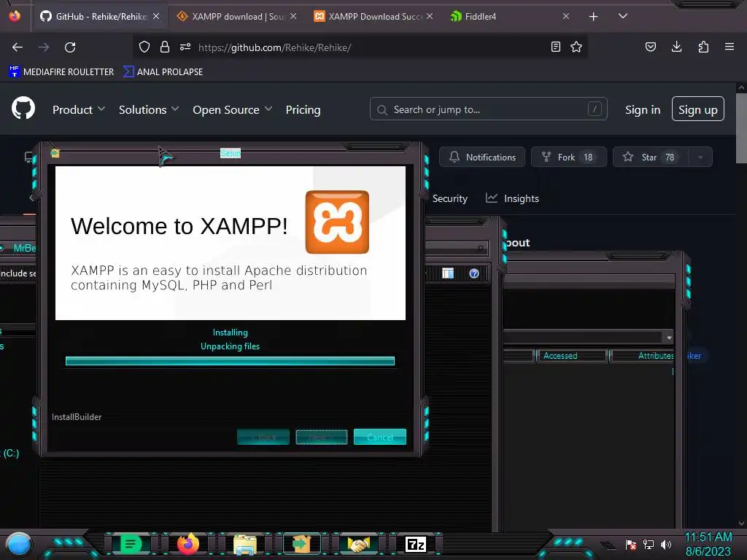Click the blue help icon in background window
The image size is (747, 560).
473,273
